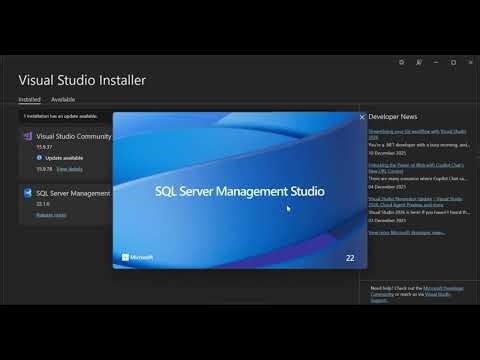Click the send feedback icon in title bar
The width and height of the screenshot is (480, 360).
point(419,62)
